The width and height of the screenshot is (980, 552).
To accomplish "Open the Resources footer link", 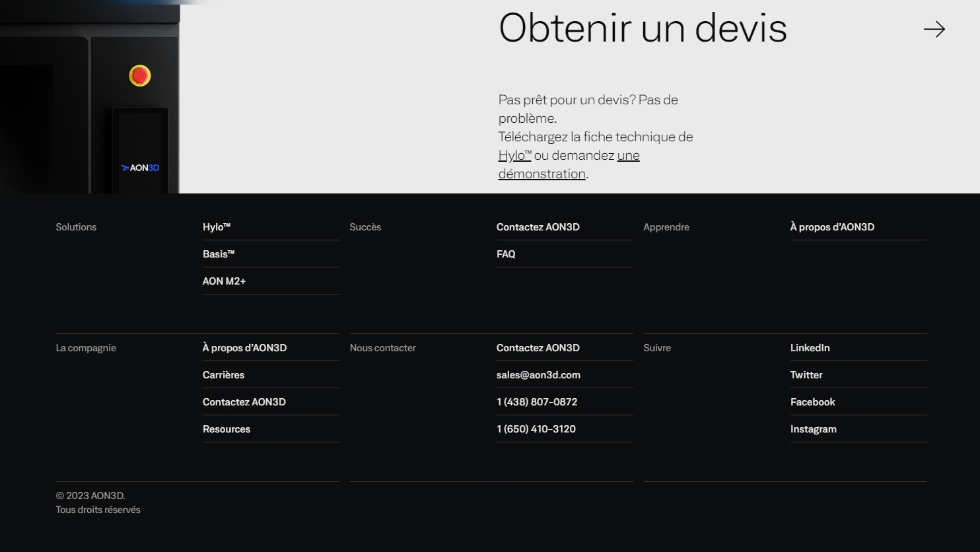I will pyautogui.click(x=227, y=429).
